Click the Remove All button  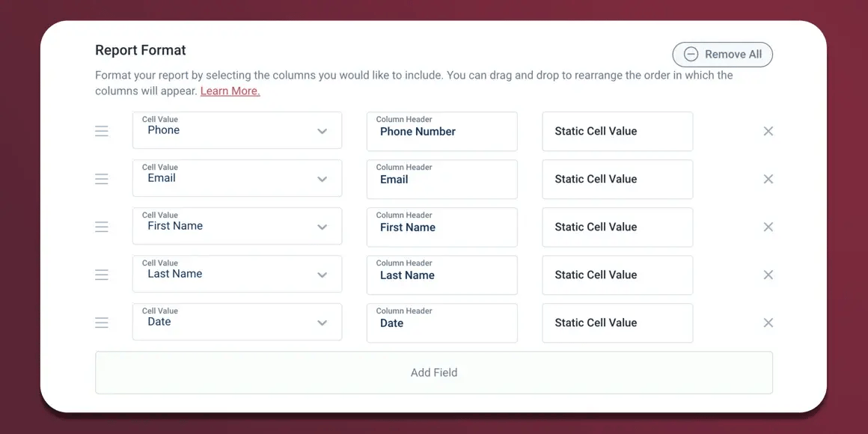coord(722,54)
